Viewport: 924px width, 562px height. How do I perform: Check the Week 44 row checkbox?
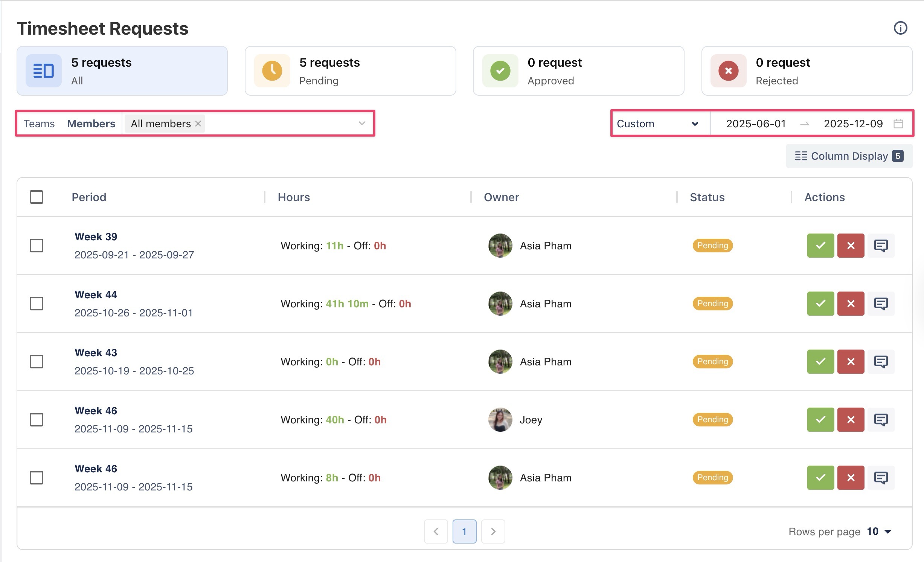(37, 304)
